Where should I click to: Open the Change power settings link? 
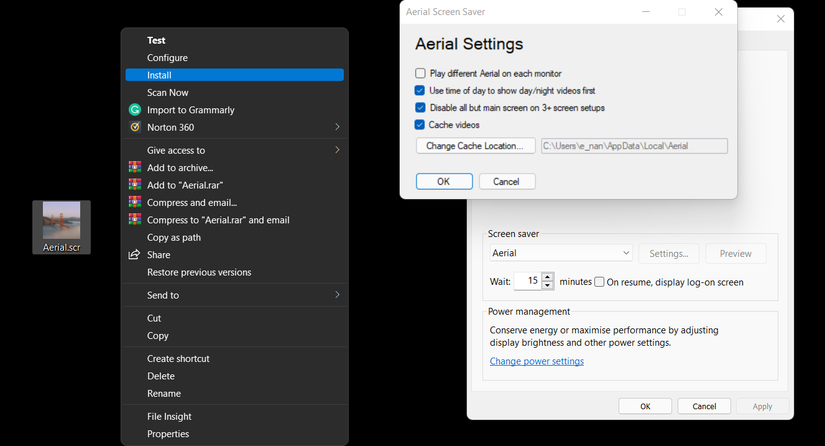537,361
